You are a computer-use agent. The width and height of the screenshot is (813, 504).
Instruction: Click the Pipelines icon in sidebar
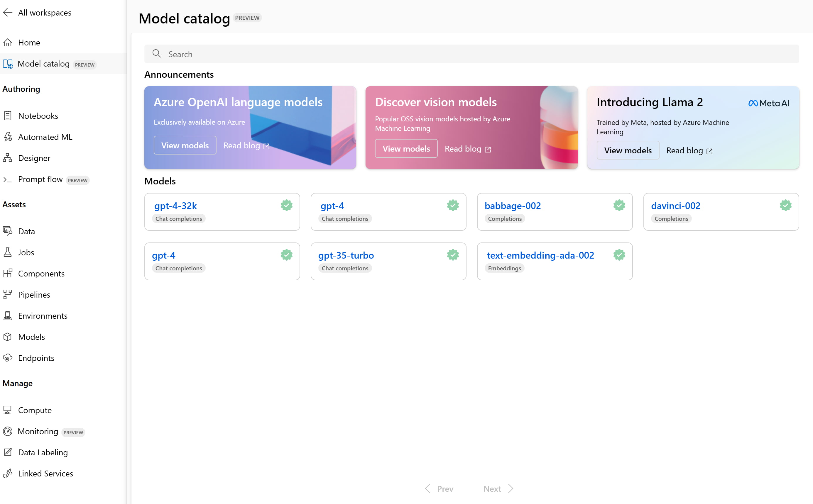click(x=9, y=294)
